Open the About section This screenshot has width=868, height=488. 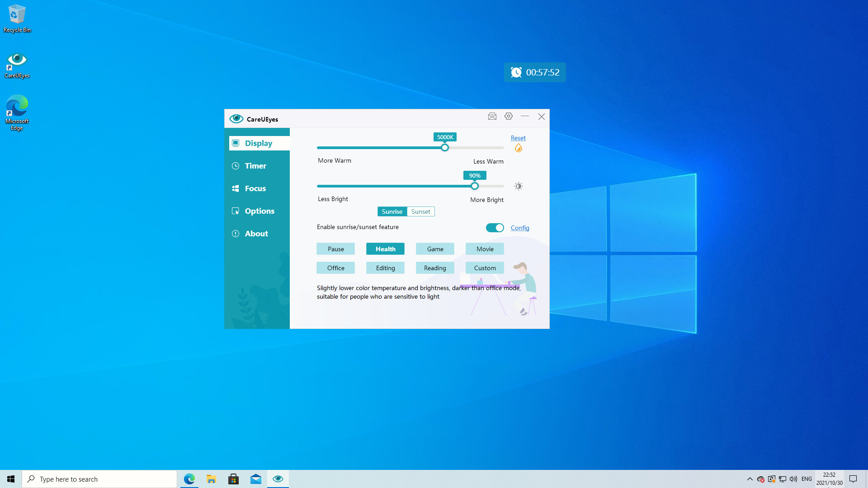[256, 233]
